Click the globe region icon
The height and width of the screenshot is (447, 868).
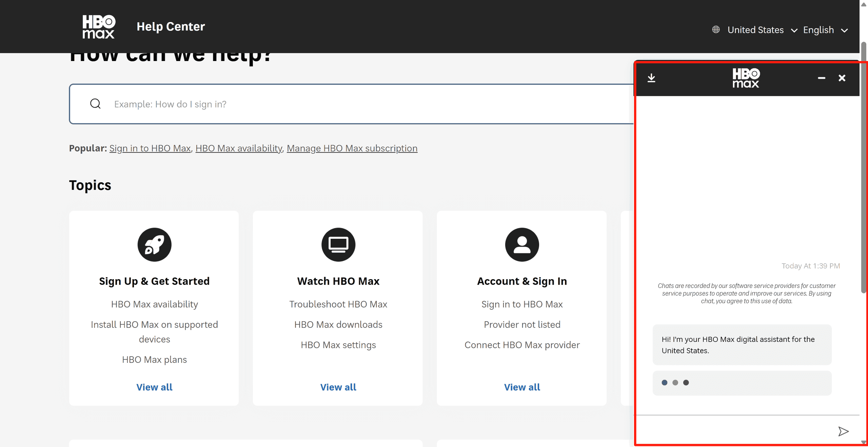[716, 30]
